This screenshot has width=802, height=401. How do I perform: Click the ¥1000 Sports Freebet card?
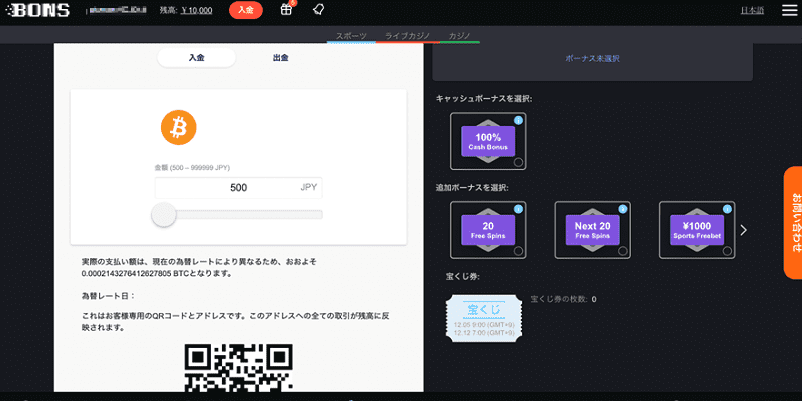[697, 230]
